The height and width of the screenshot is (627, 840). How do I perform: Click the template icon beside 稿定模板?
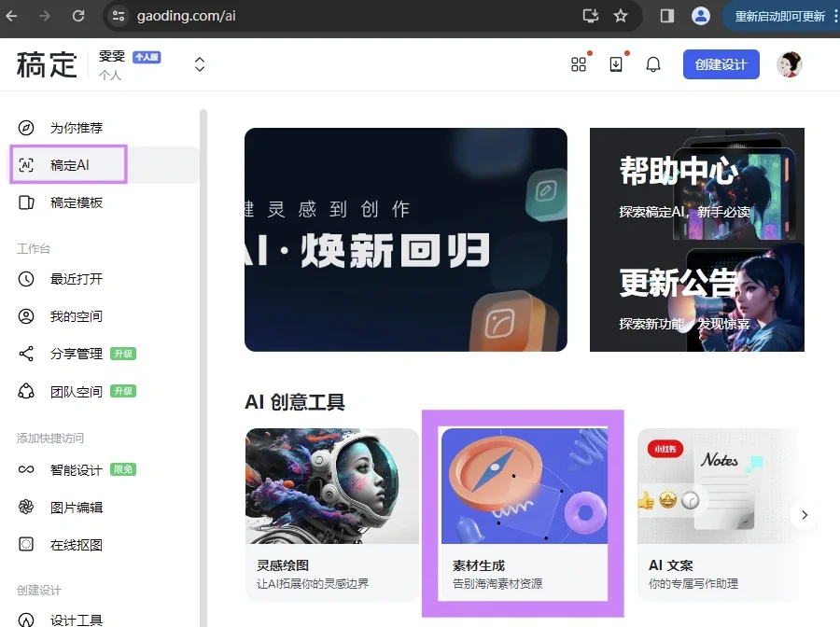(26, 202)
